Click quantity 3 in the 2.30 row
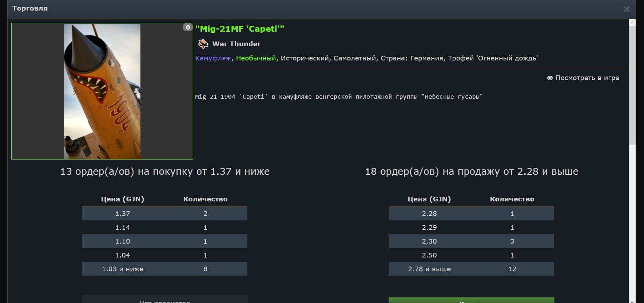 512,241
